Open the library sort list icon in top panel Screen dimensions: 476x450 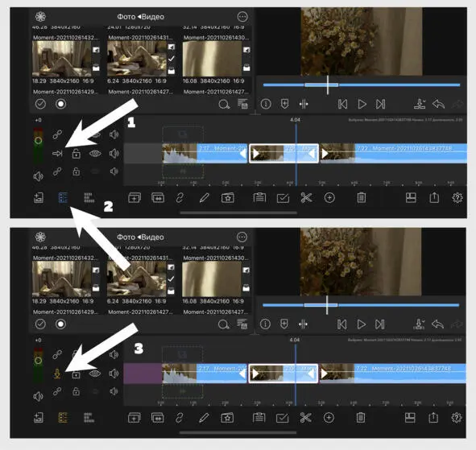click(242, 104)
